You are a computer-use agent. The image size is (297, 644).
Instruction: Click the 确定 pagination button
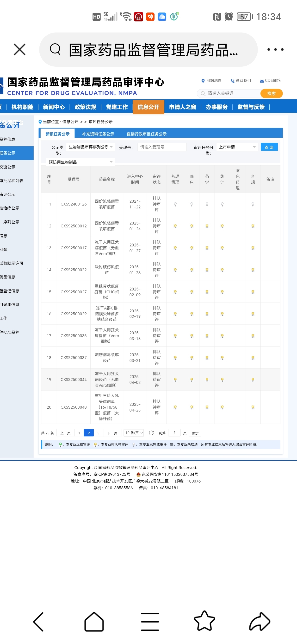click(x=195, y=433)
